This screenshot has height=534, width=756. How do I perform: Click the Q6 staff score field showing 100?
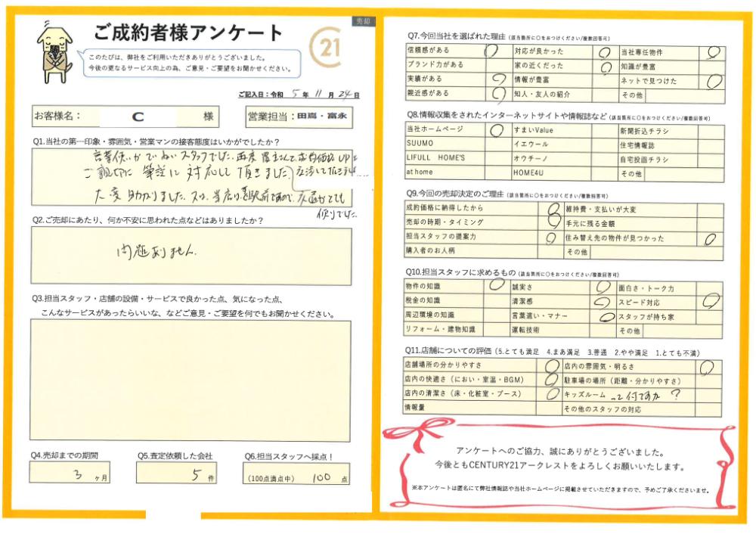point(299,478)
